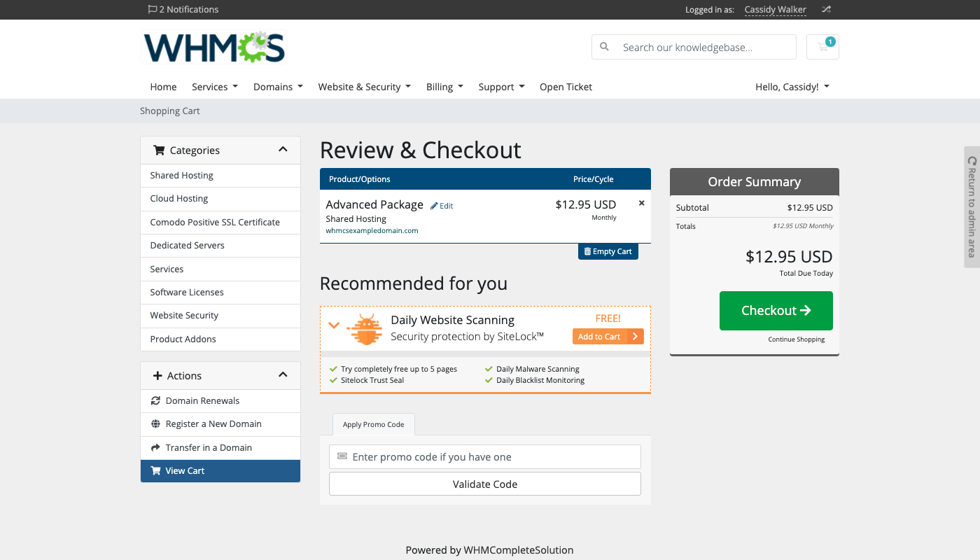
Task: Click the WHMCS logo
Action: click(213, 48)
